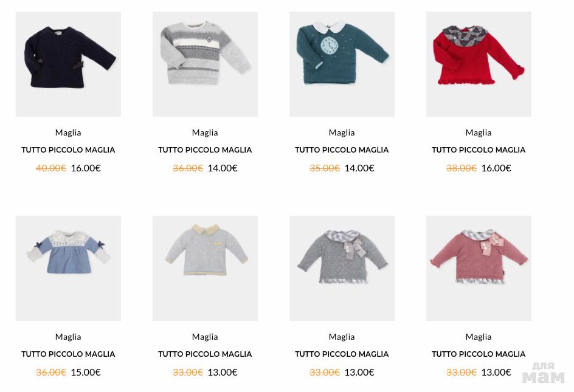This screenshot has width=574, height=392.
Task: Click Maglia category under the pink sweater
Action: [479, 337]
